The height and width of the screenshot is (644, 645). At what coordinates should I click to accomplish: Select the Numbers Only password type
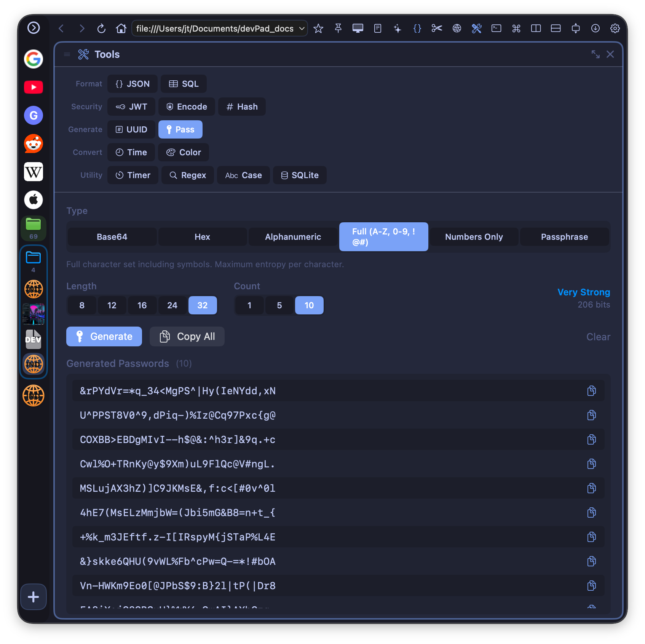[474, 237]
